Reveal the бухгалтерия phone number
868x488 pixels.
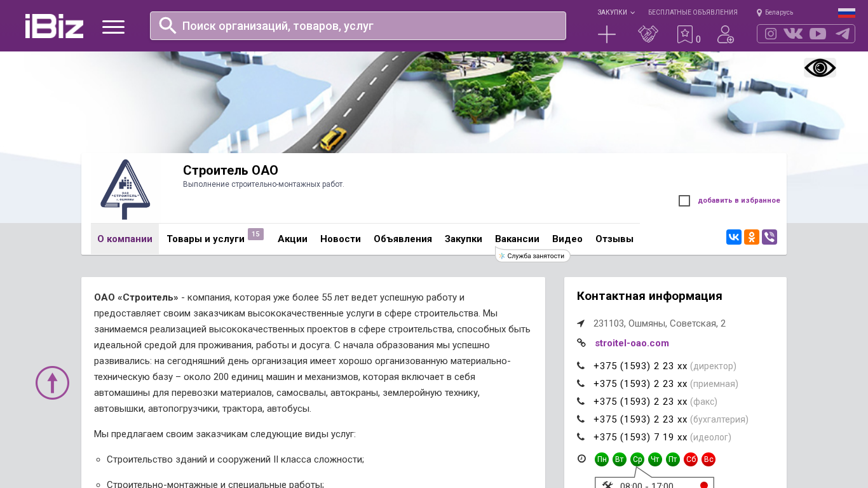[641, 419]
